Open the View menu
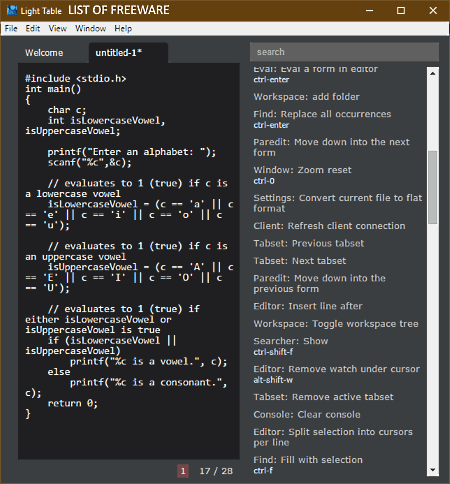Viewport: 450px width, 484px height. click(58, 29)
